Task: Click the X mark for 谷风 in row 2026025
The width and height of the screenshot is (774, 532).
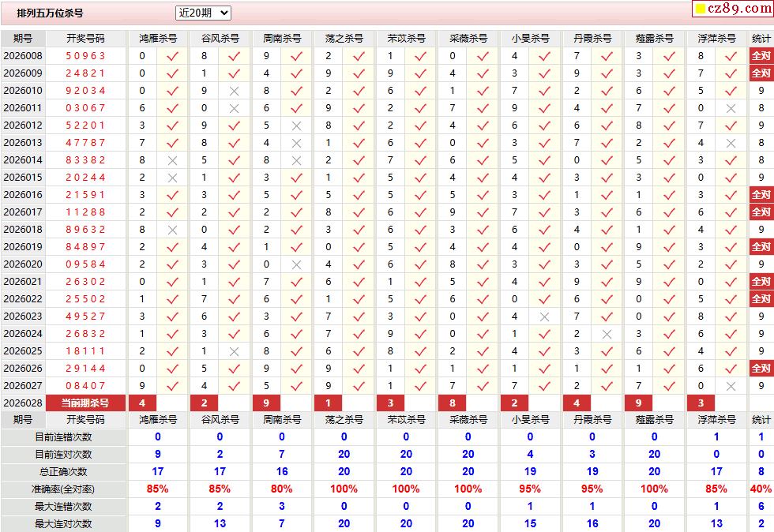Action: 234,351
